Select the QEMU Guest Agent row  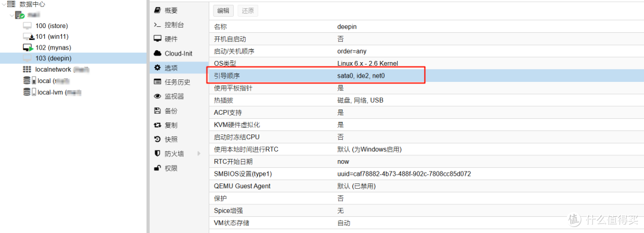pyautogui.click(x=426, y=186)
